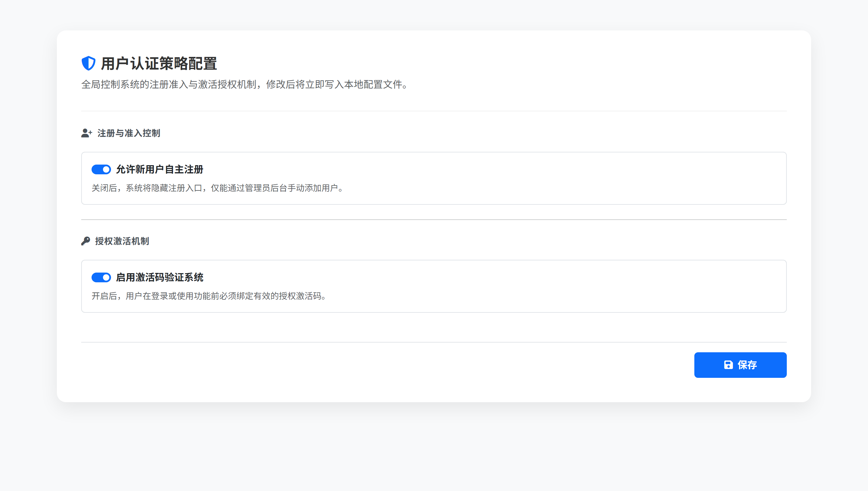Click the registration self-signup toggle switch
The width and height of the screenshot is (868, 491).
pyautogui.click(x=101, y=169)
